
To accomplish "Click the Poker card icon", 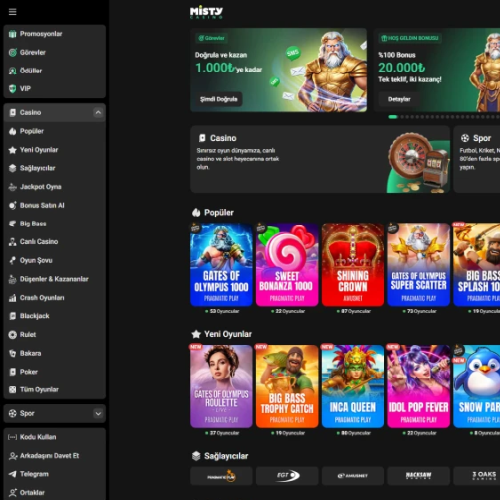I will [x=12, y=372].
